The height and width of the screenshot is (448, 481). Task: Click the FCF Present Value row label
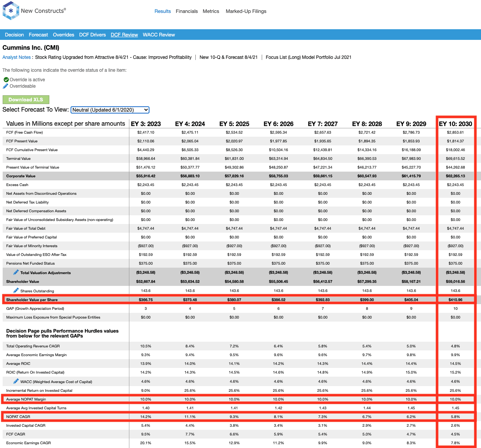[22, 141]
